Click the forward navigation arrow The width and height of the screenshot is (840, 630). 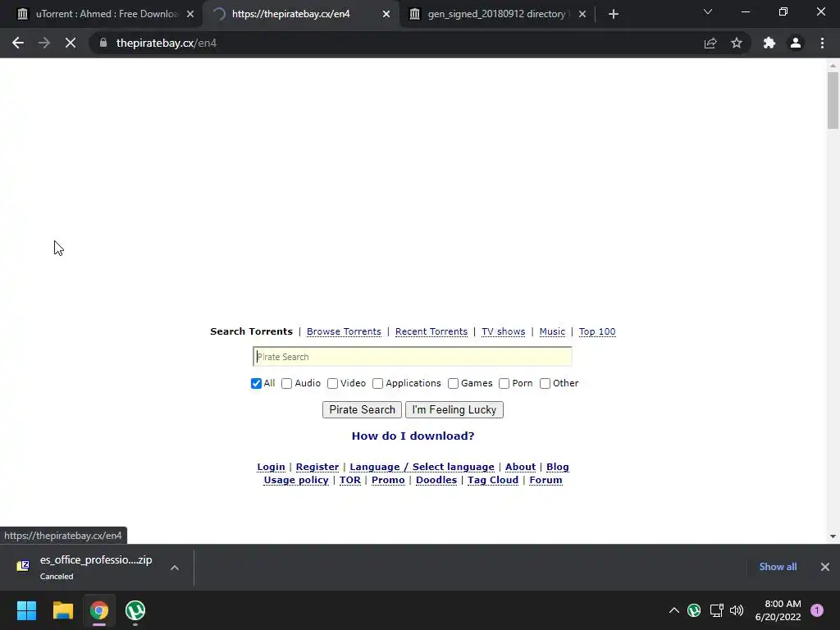44,43
